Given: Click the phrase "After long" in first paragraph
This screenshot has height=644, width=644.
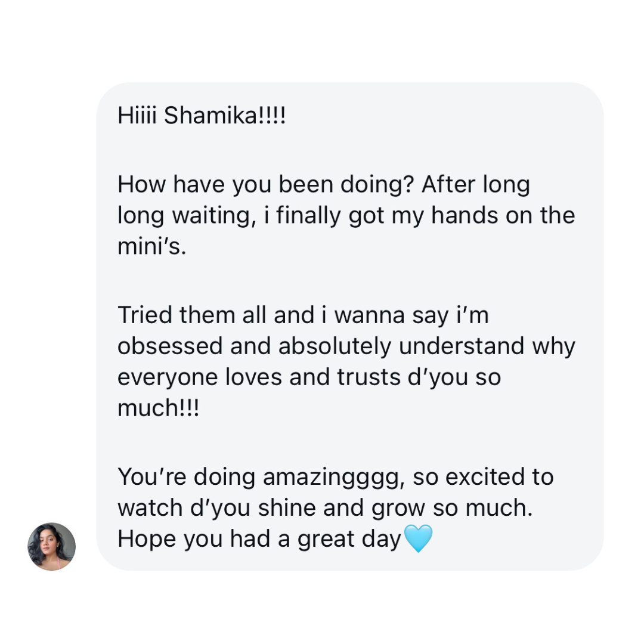Looking at the screenshot, I should click(476, 185).
